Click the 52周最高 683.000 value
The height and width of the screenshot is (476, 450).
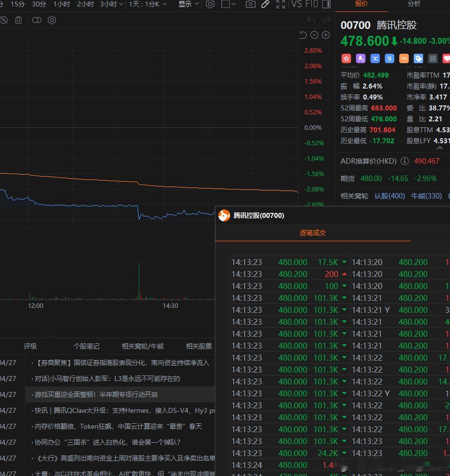pos(384,108)
